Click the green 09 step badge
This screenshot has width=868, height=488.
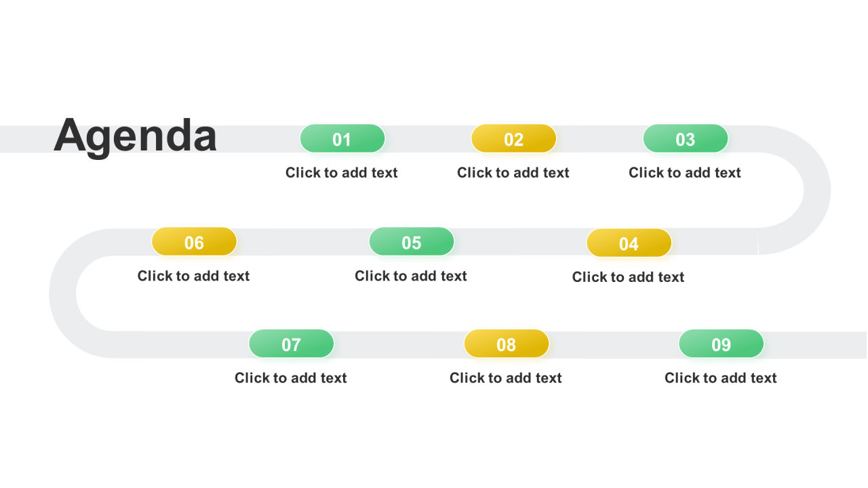coord(722,344)
